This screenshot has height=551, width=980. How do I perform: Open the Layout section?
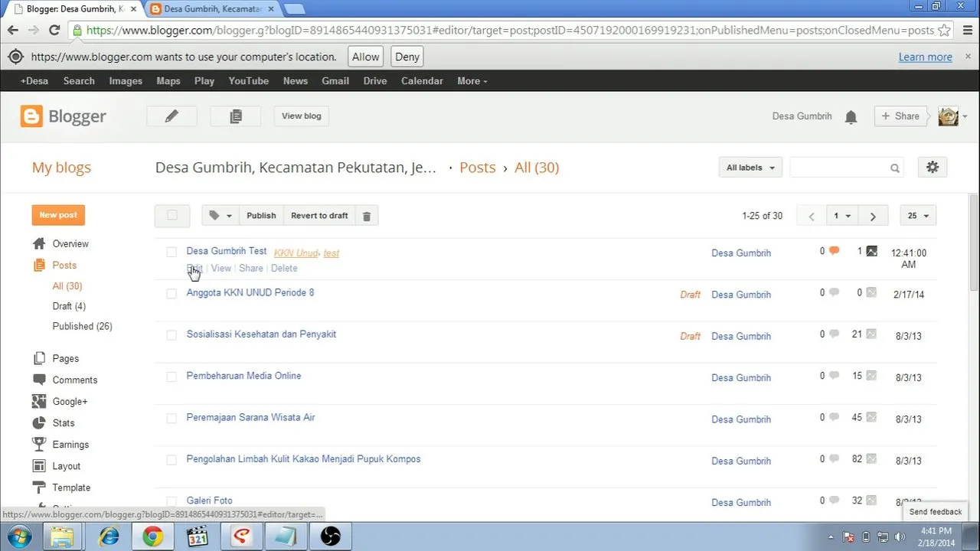point(67,466)
